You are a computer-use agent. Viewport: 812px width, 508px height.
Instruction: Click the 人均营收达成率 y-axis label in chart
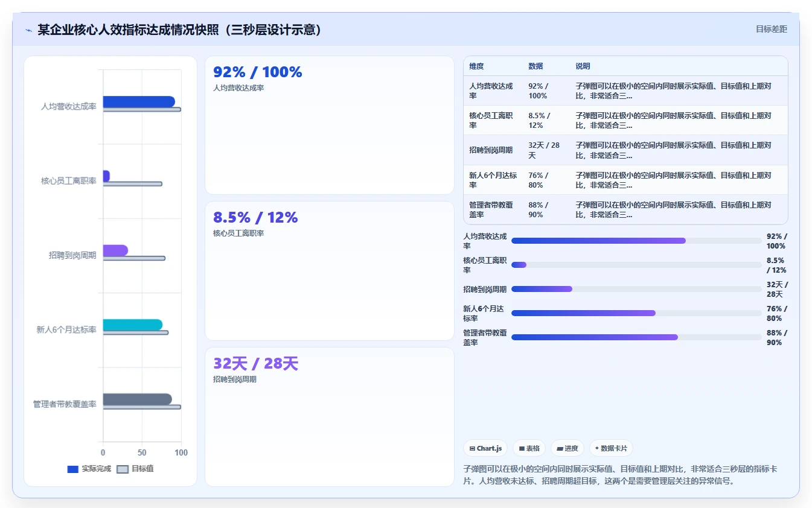click(x=68, y=106)
